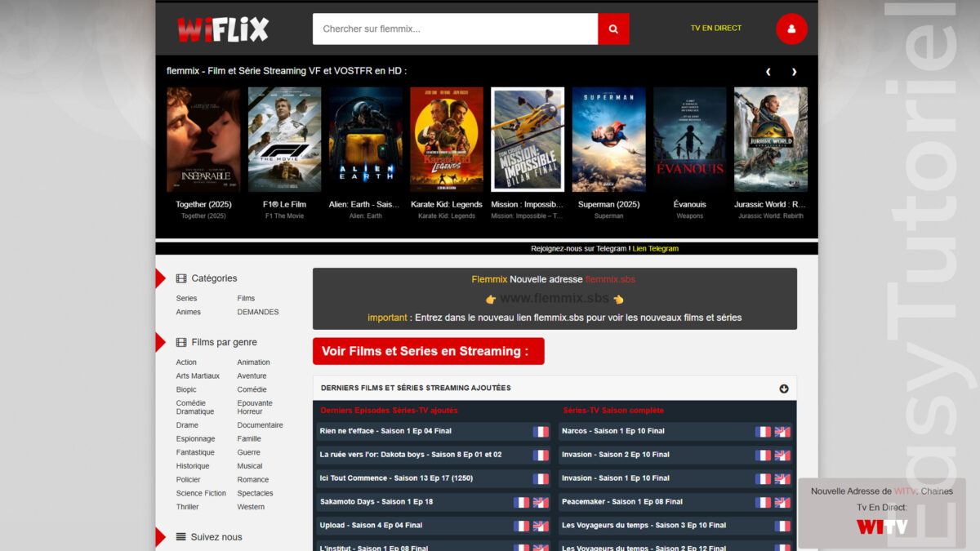Open Jurassic World Rebirth poster

(x=771, y=140)
